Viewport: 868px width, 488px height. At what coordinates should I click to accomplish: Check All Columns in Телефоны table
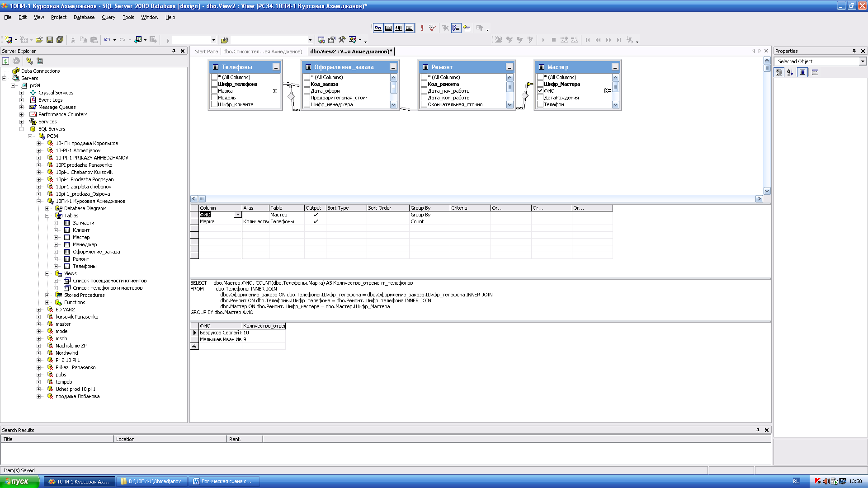coord(215,77)
